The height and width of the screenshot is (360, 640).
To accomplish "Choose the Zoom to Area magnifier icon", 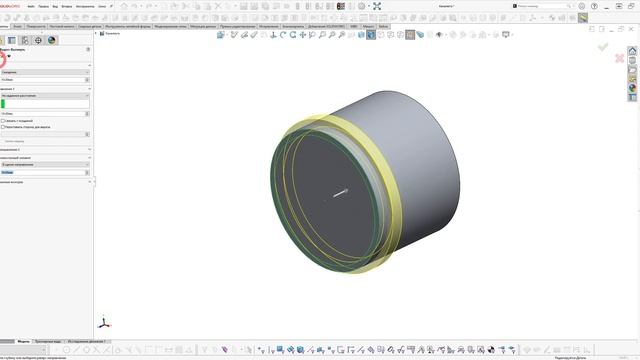I will pos(322,35).
